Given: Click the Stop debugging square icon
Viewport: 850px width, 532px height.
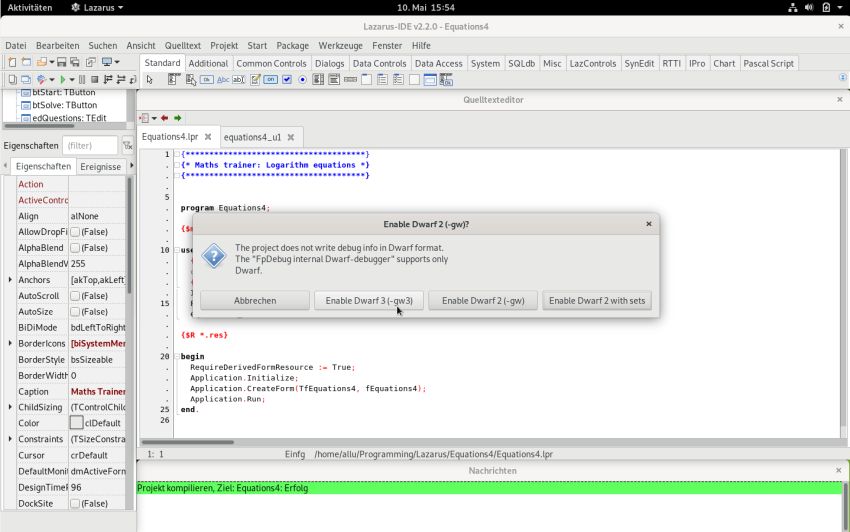Looking at the screenshot, I should pos(94,80).
